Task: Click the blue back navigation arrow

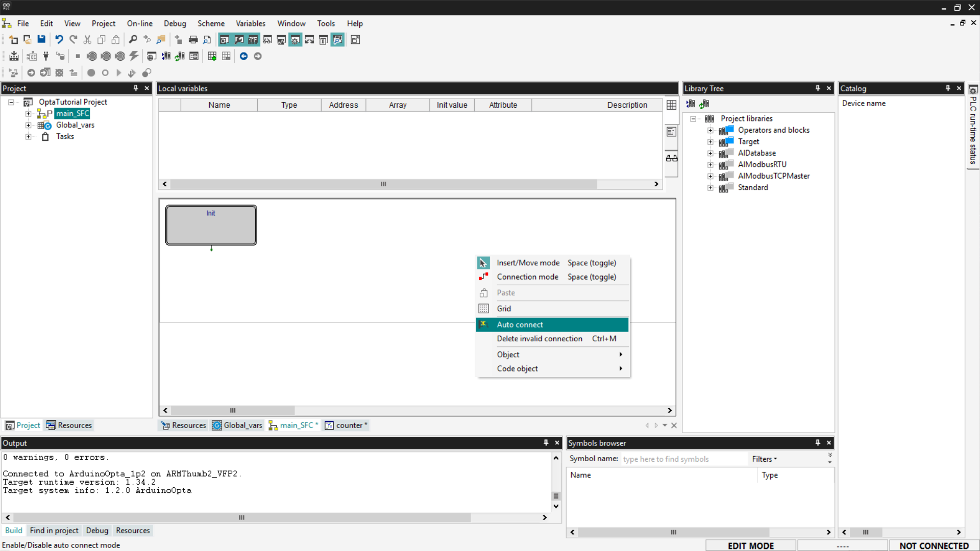Action: [x=243, y=56]
